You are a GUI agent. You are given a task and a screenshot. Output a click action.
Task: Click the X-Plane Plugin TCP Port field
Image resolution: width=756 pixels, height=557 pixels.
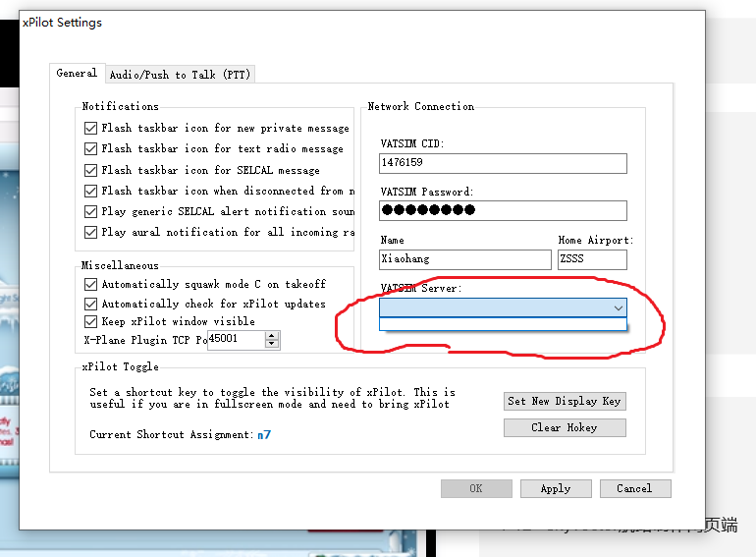(x=237, y=340)
